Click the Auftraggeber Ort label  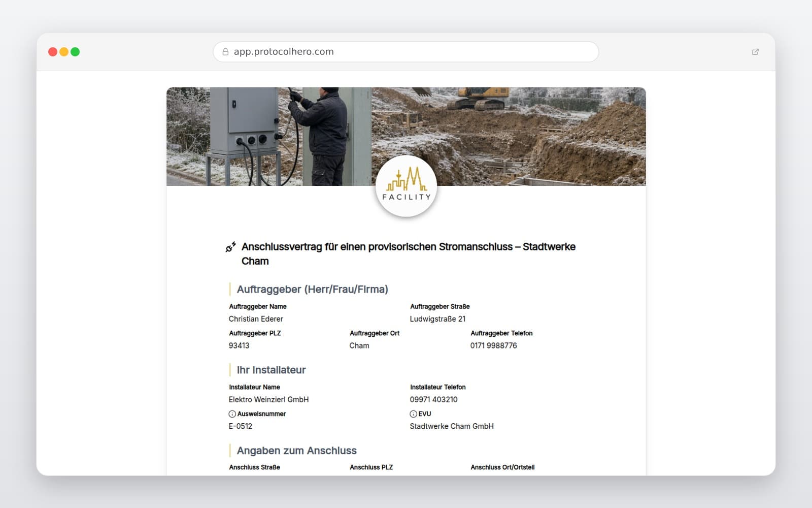375,333
